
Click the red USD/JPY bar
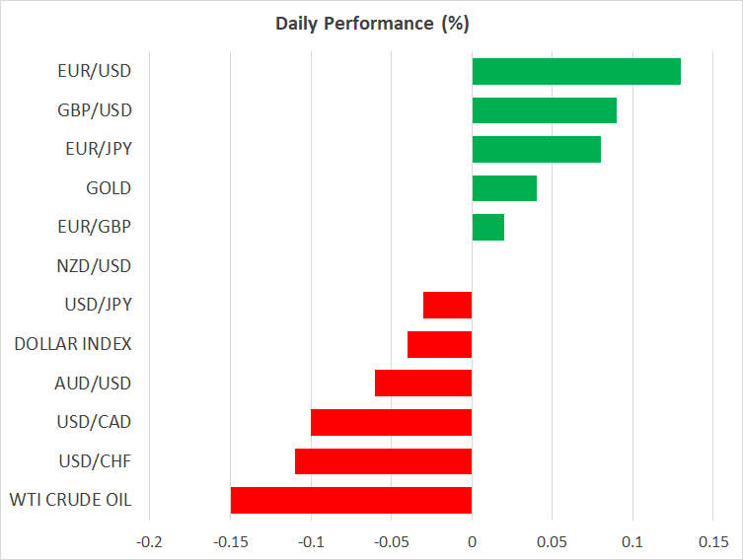[x=448, y=305]
